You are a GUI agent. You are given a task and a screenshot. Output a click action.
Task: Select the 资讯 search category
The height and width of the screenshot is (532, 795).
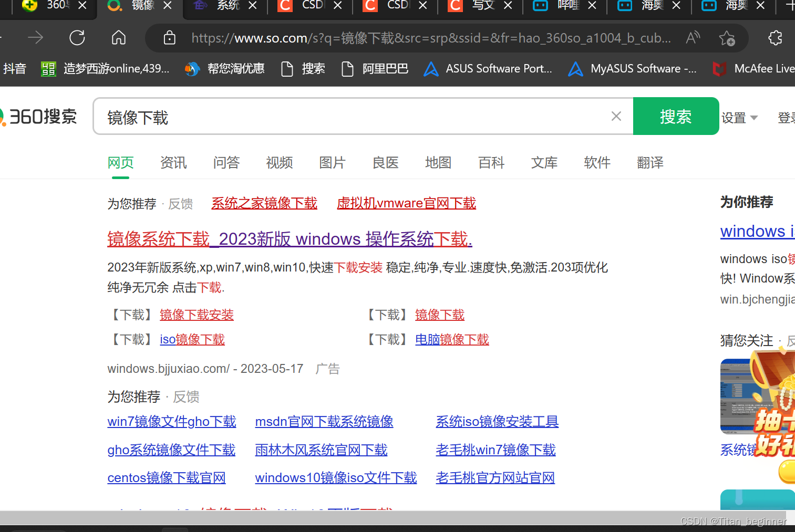coord(173,163)
